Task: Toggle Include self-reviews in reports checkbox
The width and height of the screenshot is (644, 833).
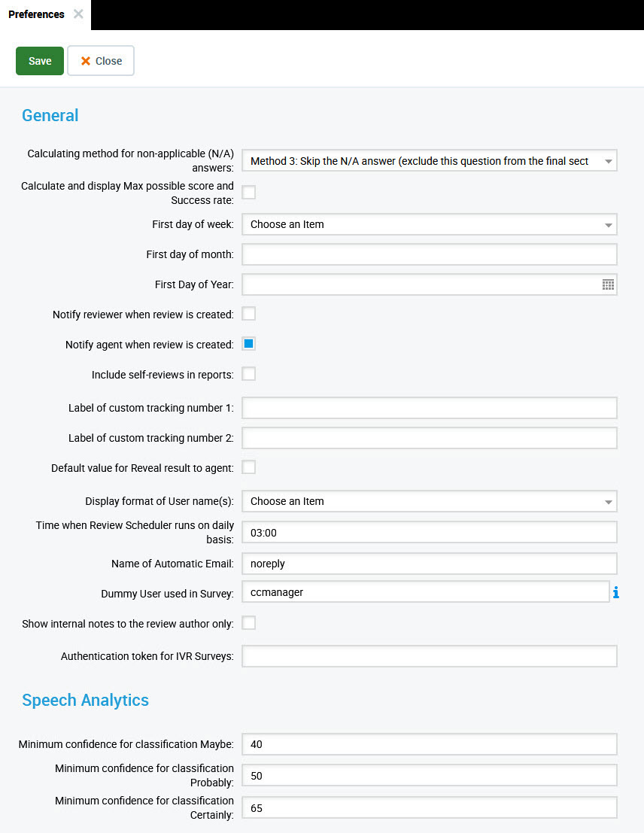Action: (248, 374)
